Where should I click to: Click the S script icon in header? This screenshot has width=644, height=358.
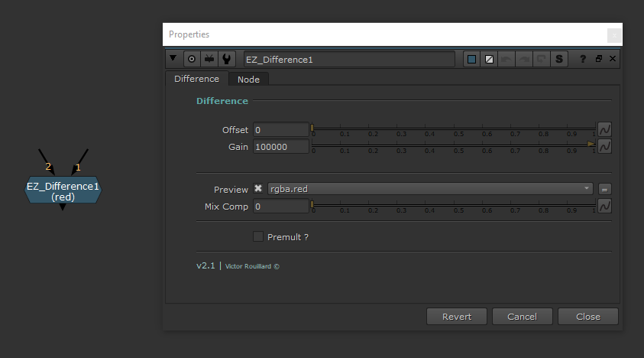559,59
